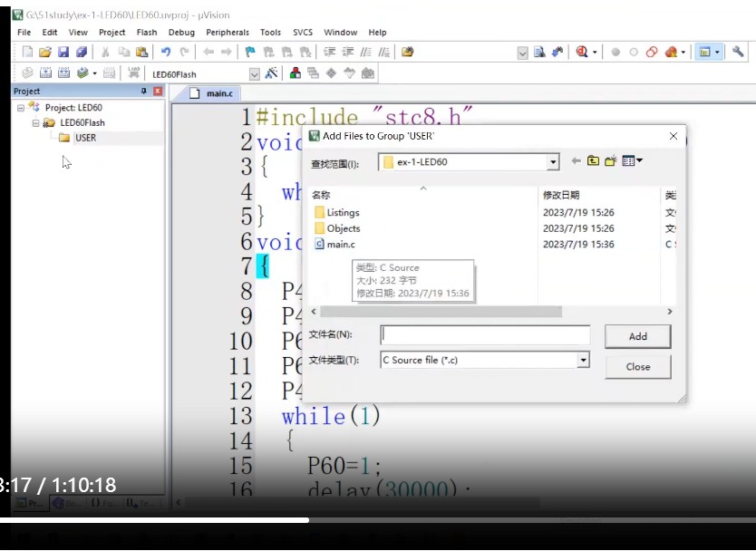Click the Copy toolbar icon

(124, 52)
